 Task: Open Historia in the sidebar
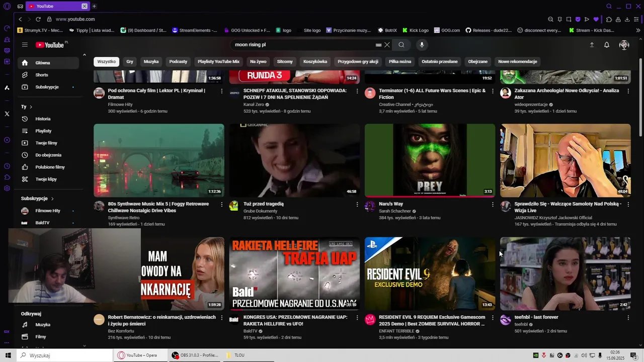click(x=49, y=119)
